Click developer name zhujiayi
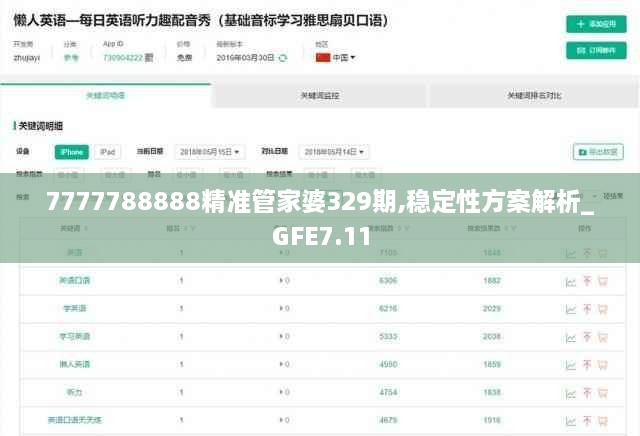The width and height of the screenshot is (640, 436). 27,58
